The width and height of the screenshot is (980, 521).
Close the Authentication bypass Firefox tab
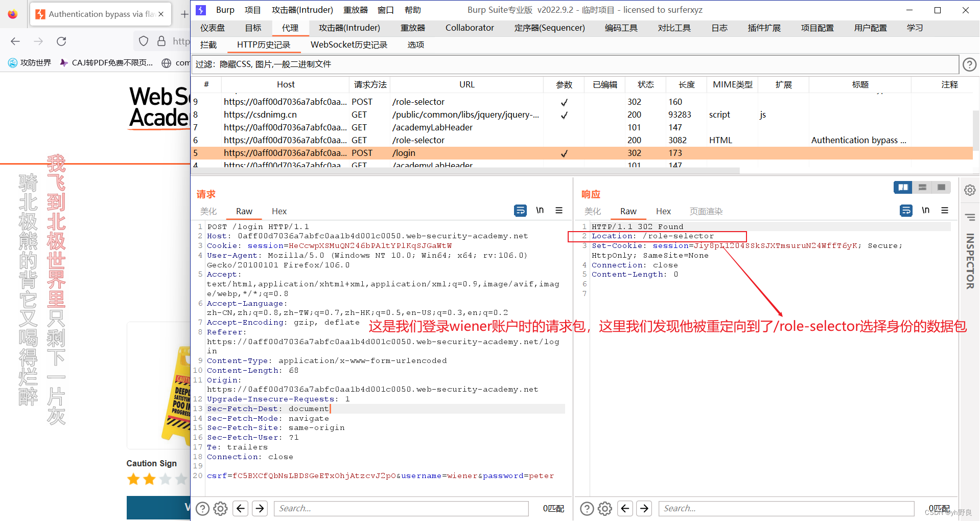[161, 14]
